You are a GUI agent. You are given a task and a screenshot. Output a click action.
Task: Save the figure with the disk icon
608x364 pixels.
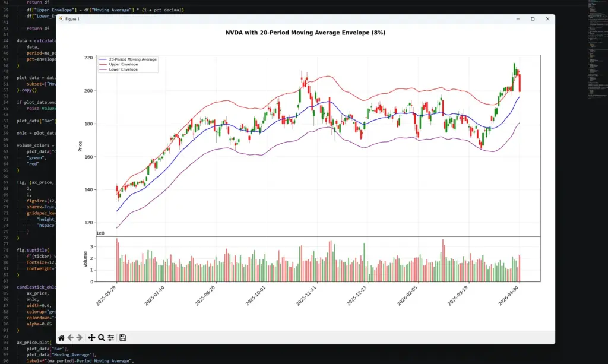tap(122, 338)
